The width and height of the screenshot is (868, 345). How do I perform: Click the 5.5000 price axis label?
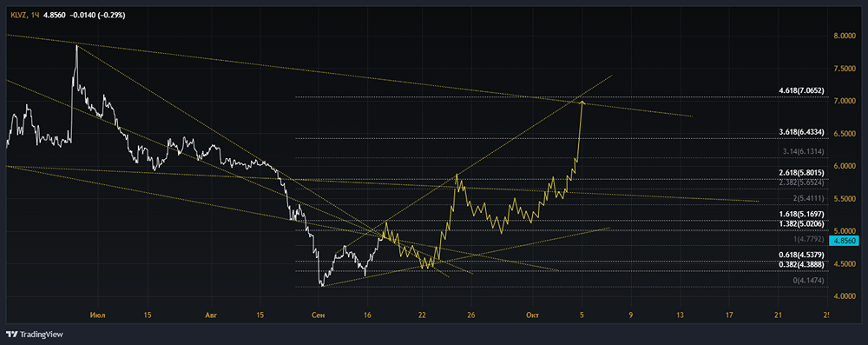[x=845, y=198]
